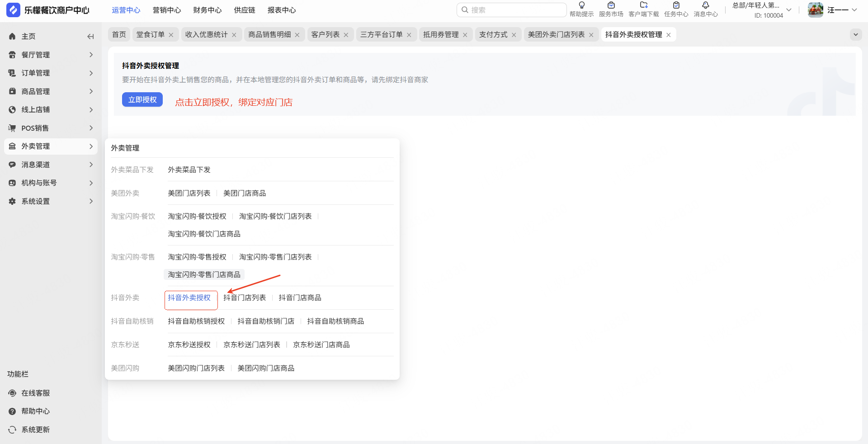The image size is (868, 444).
Task: Collapse the sidebar with the arrow icon
Action: 90,37
